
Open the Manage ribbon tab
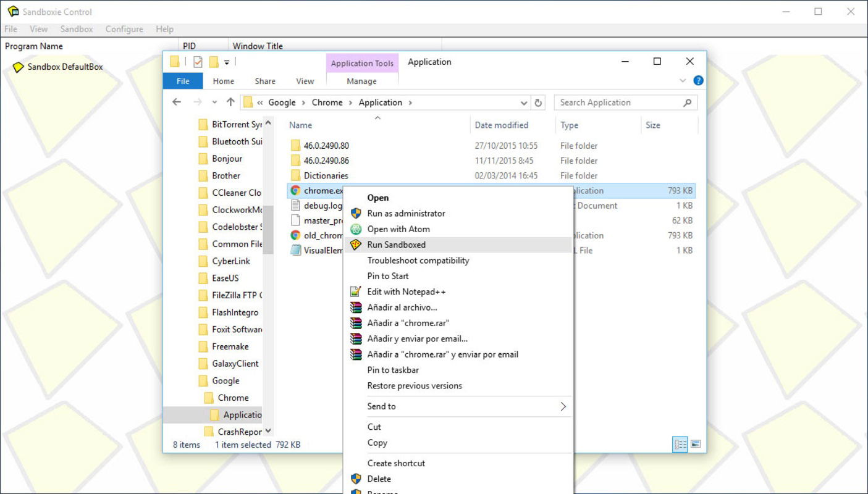361,81
